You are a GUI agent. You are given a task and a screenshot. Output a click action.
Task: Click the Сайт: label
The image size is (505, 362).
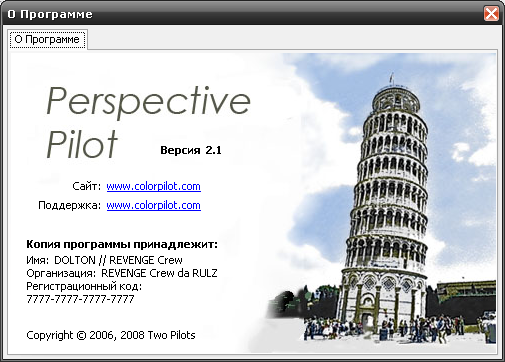coord(86,186)
